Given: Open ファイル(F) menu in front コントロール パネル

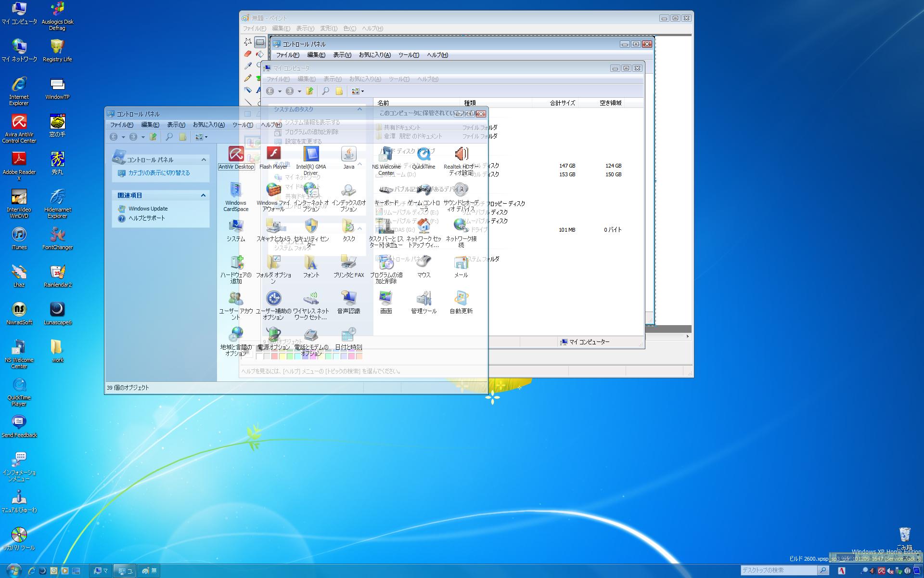Looking at the screenshot, I should coord(122,125).
